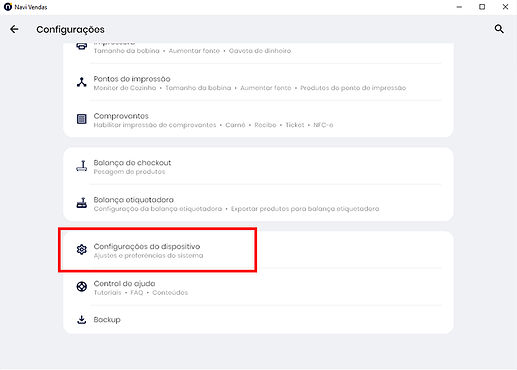Select the Backup entry
This screenshot has height=370, width=517.
258,320
